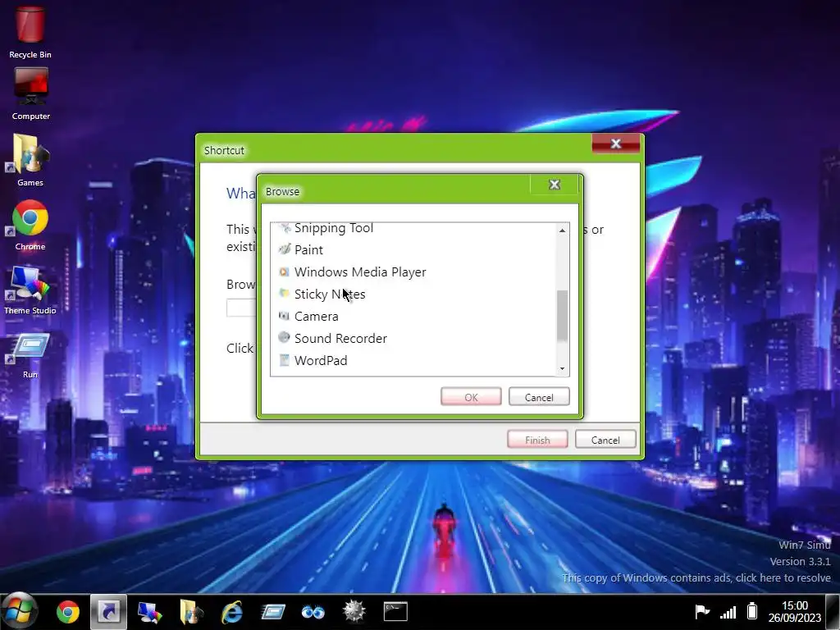This screenshot has width=840, height=630.
Task: Click the Show Desktop strip beside the clock
Action: point(833,611)
